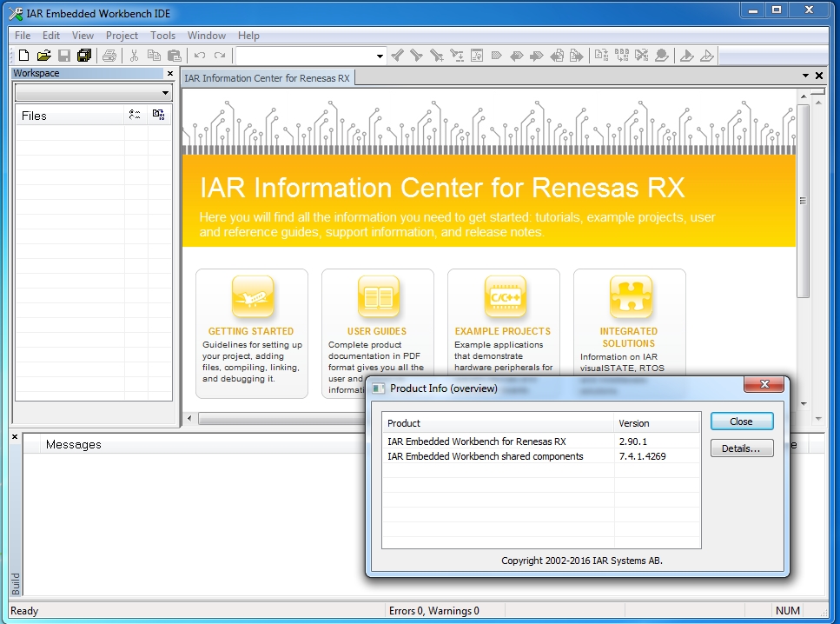Click the Find Next toolbar icon
Viewport: 840px width, 624px height.
(x=416, y=56)
